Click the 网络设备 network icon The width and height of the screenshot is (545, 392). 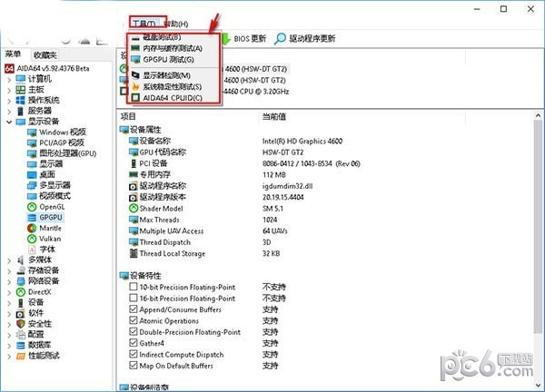point(21,281)
